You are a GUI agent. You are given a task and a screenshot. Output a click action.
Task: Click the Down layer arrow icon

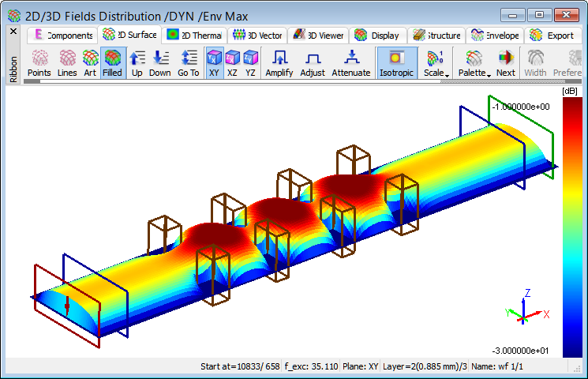(160, 63)
